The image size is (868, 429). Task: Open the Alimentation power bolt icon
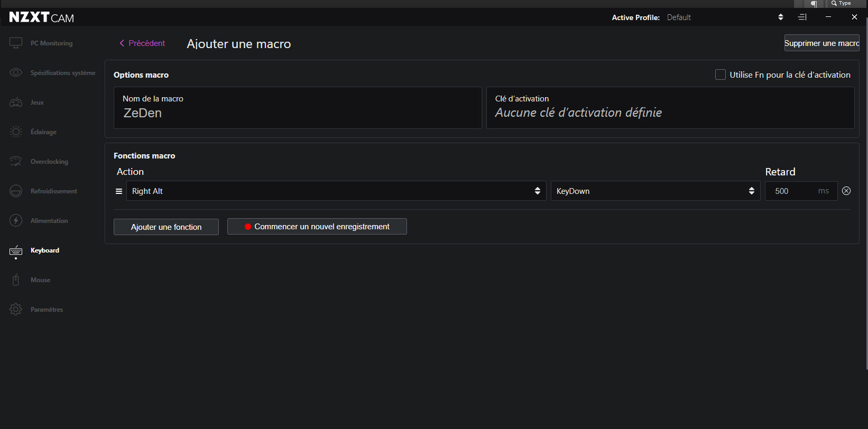coord(16,220)
